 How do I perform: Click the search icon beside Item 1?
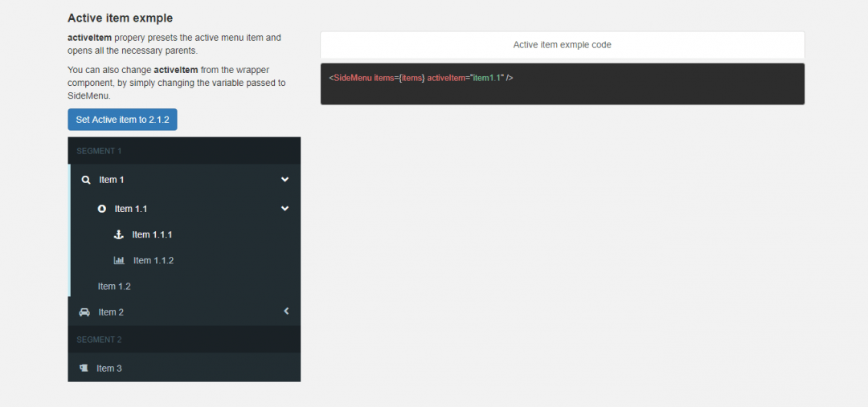point(86,180)
